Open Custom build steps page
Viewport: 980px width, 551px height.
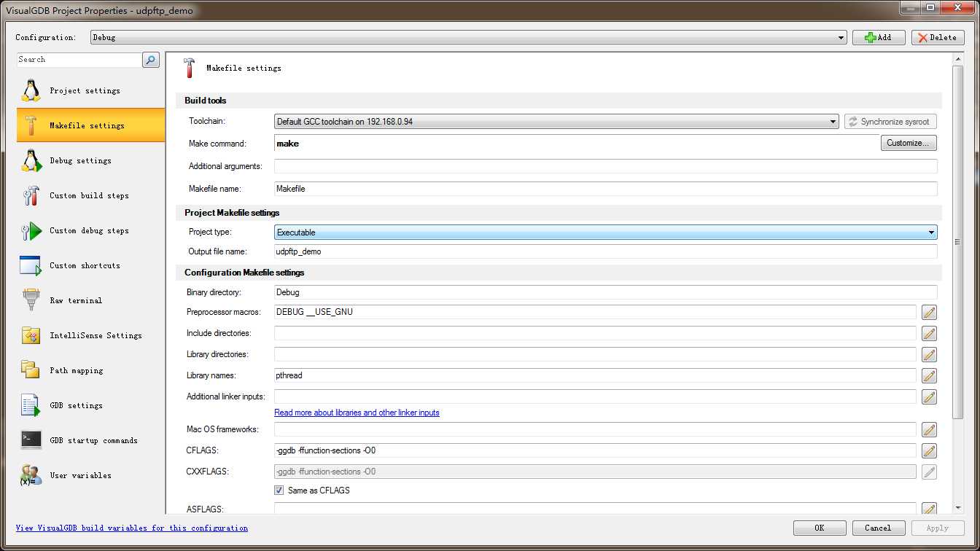click(90, 195)
